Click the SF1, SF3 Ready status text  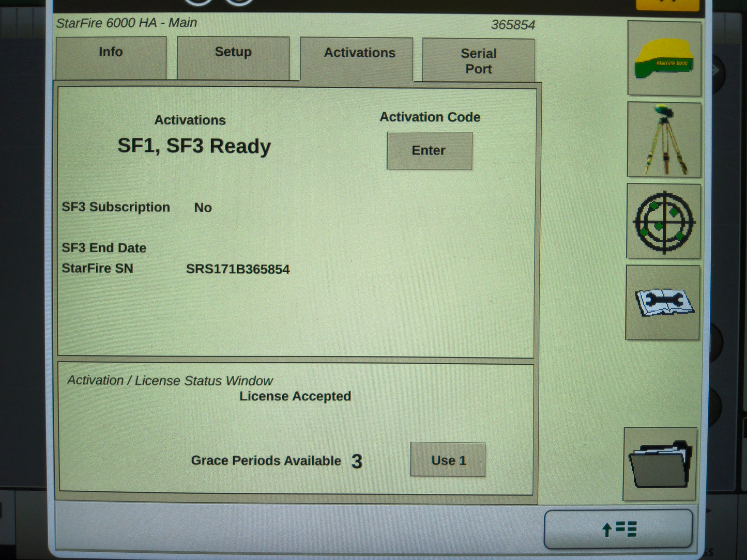click(194, 146)
